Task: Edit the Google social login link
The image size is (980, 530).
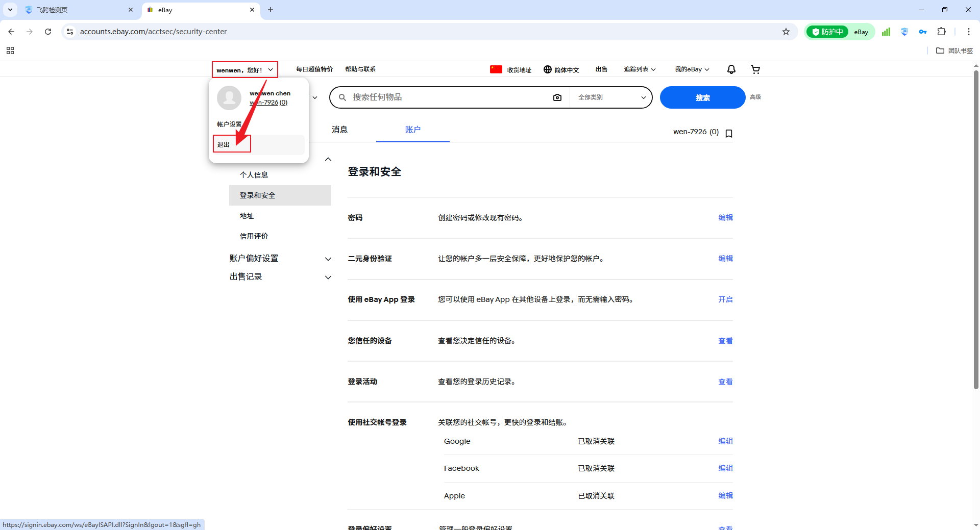Action: click(x=725, y=441)
